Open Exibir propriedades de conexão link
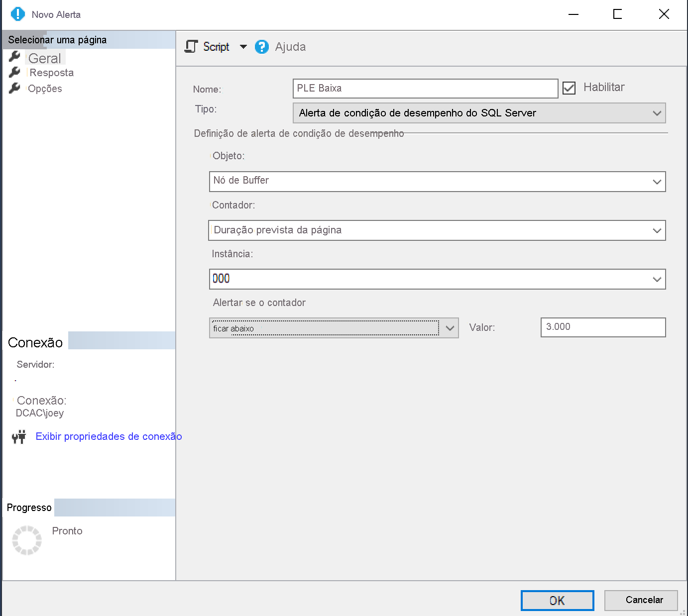The width and height of the screenshot is (688, 616). (109, 436)
